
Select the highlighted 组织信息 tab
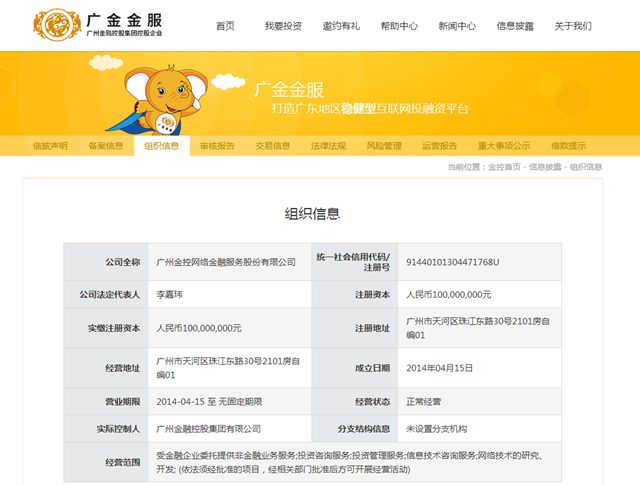[162, 146]
